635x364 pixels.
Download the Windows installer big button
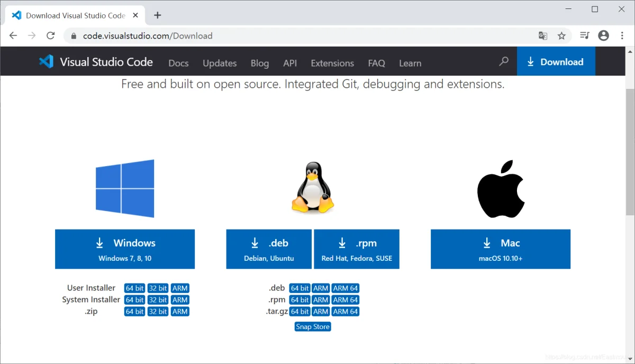(125, 249)
